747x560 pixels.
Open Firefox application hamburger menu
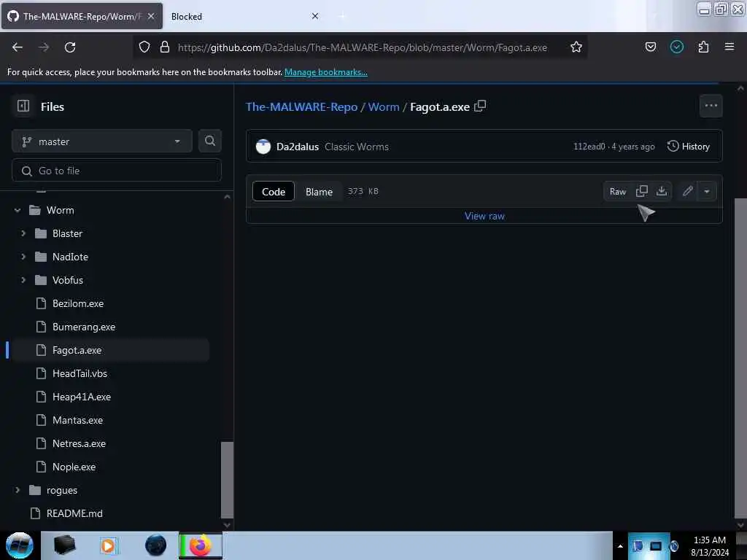coord(729,47)
